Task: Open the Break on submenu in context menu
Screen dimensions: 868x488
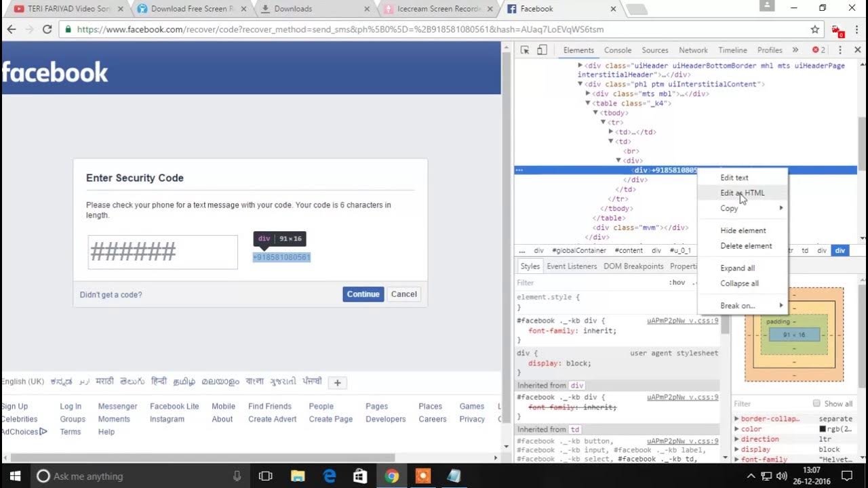Action: point(743,306)
